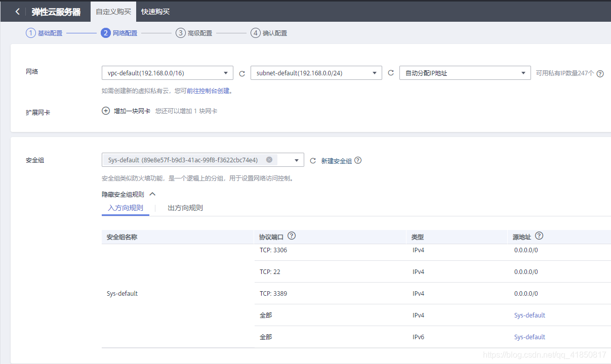Screen dimensions: 611x364
Task: Go to step 3 高级配置
Action: point(194,33)
